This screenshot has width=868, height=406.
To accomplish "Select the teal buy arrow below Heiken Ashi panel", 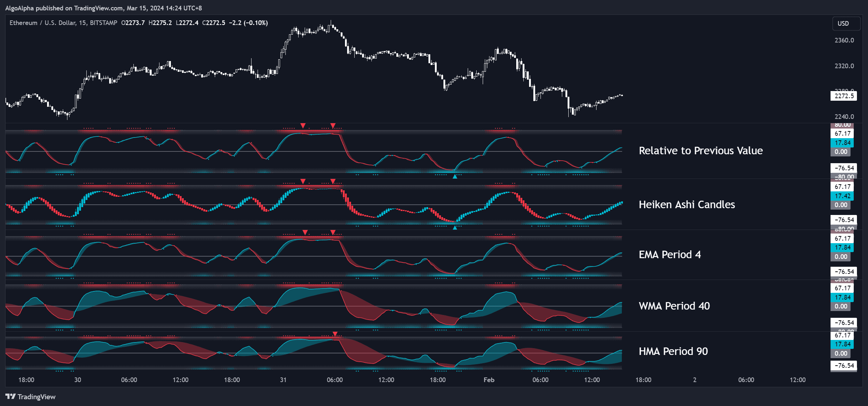I will tap(455, 227).
